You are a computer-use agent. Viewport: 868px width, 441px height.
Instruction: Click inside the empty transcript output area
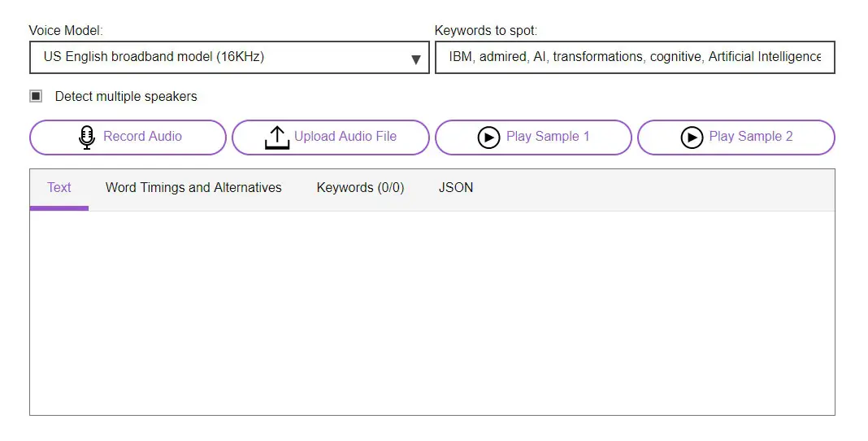(432, 313)
